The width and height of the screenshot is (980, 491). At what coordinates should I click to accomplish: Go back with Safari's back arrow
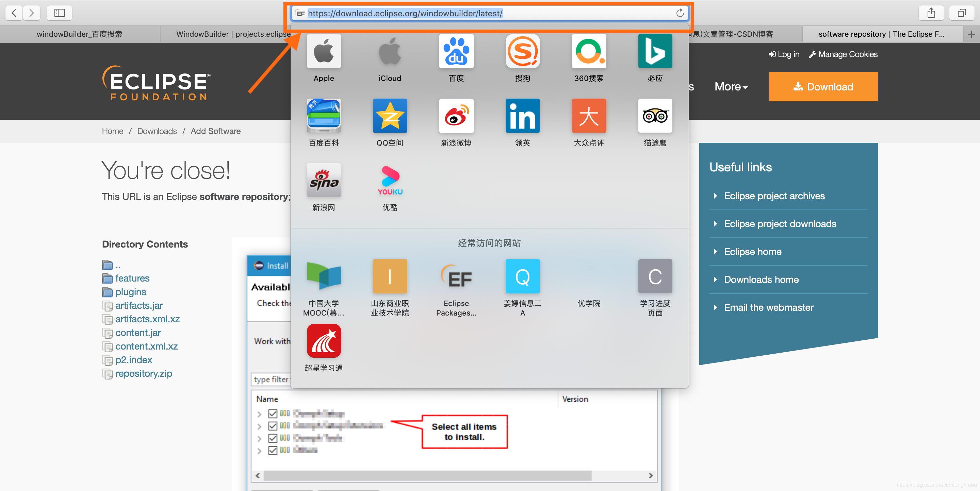click(14, 13)
